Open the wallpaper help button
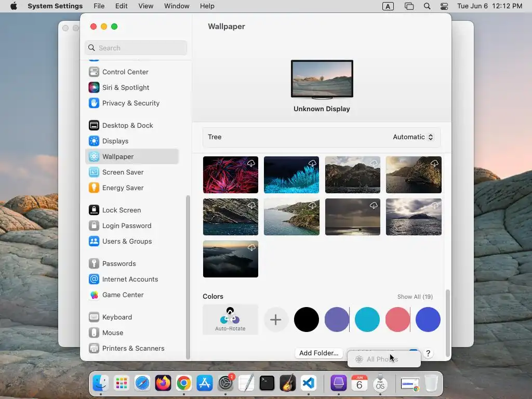This screenshot has width=532, height=399. tap(428, 353)
